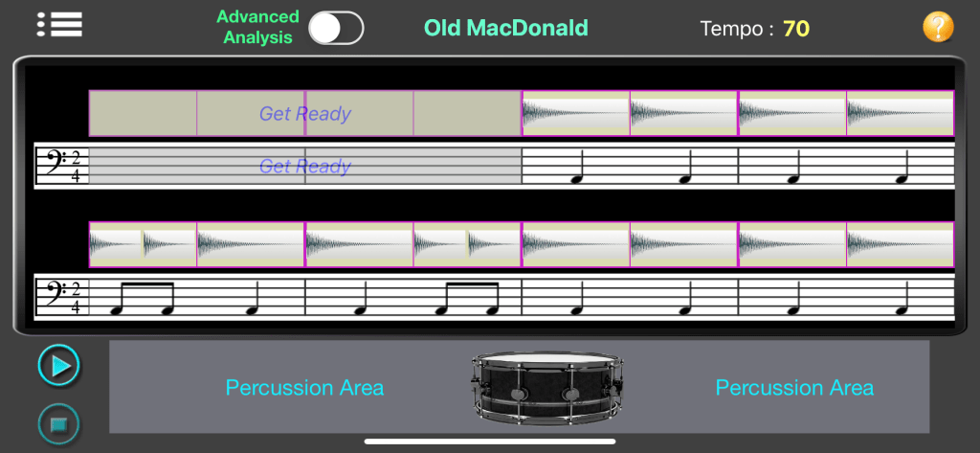Image resolution: width=980 pixels, height=453 pixels.
Task: Select the Old MacDonald song title
Action: pos(506,28)
